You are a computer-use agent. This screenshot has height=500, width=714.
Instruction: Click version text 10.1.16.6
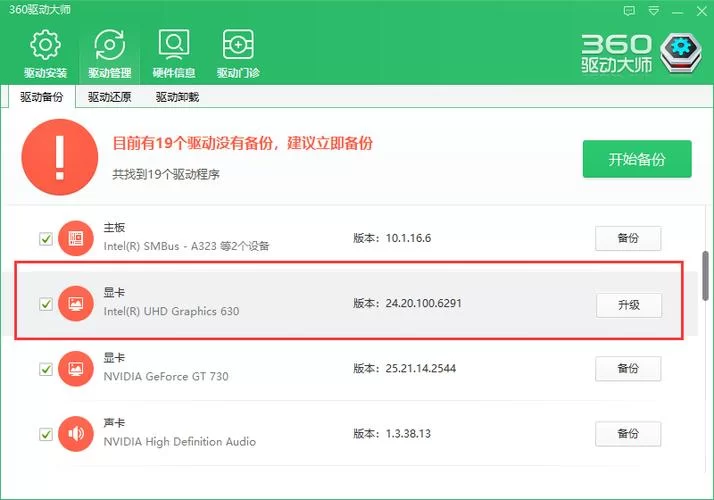pyautogui.click(x=408, y=238)
